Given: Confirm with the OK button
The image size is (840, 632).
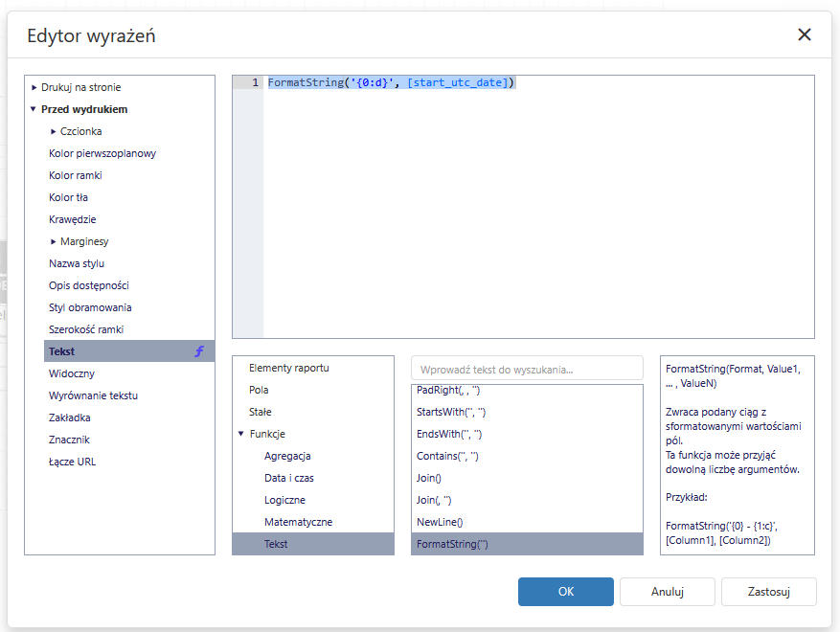Looking at the screenshot, I should 565,592.
